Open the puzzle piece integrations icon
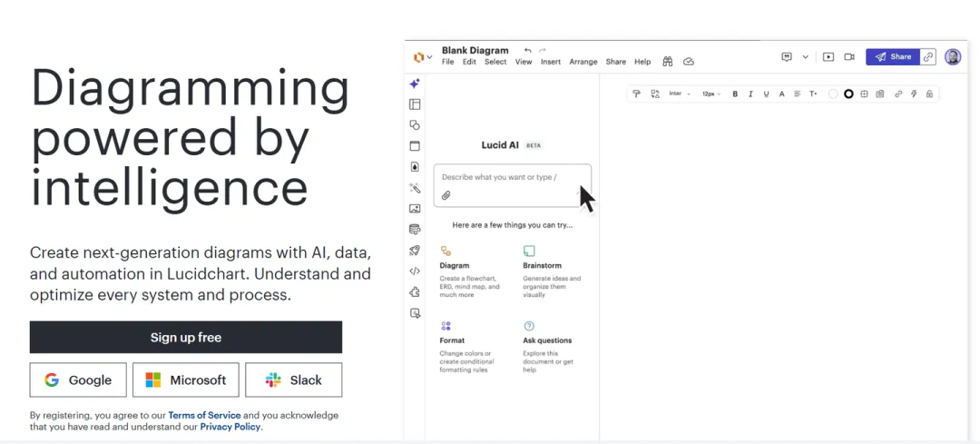Image resolution: width=980 pixels, height=444 pixels. click(x=415, y=292)
